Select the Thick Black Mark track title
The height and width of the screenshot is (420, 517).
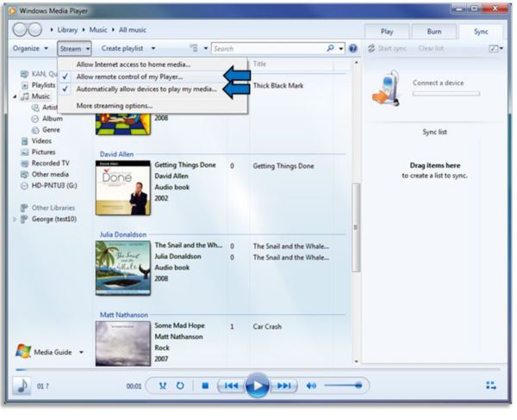pyautogui.click(x=278, y=86)
